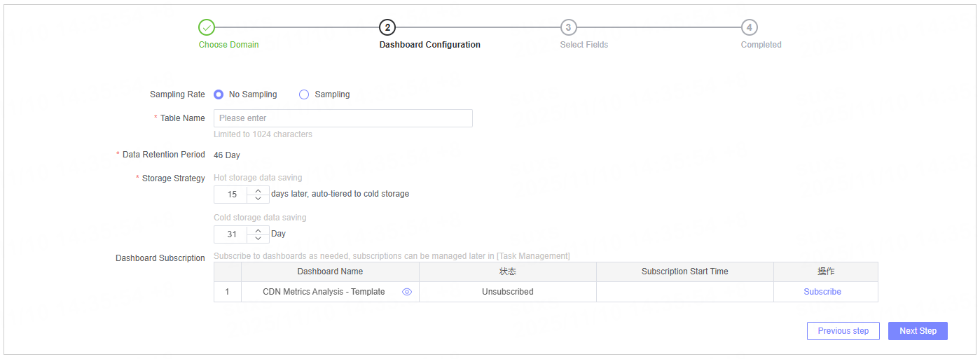
Task: Proceed with the Next Step button
Action: coord(918,331)
